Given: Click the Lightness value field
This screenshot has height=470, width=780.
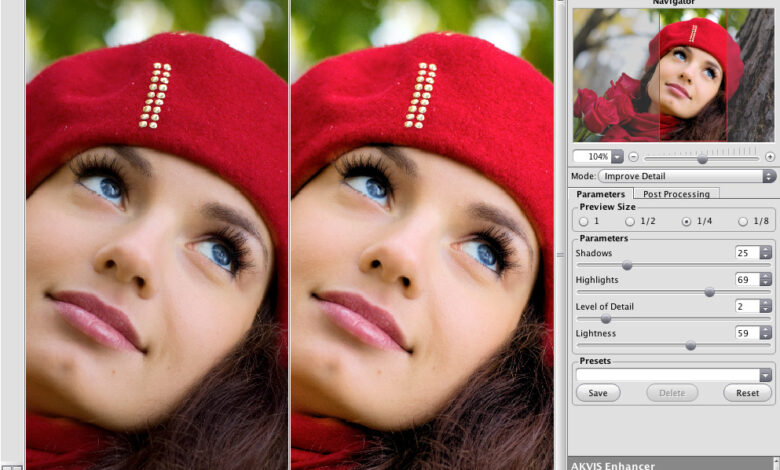Looking at the screenshot, I should tap(747, 333).
